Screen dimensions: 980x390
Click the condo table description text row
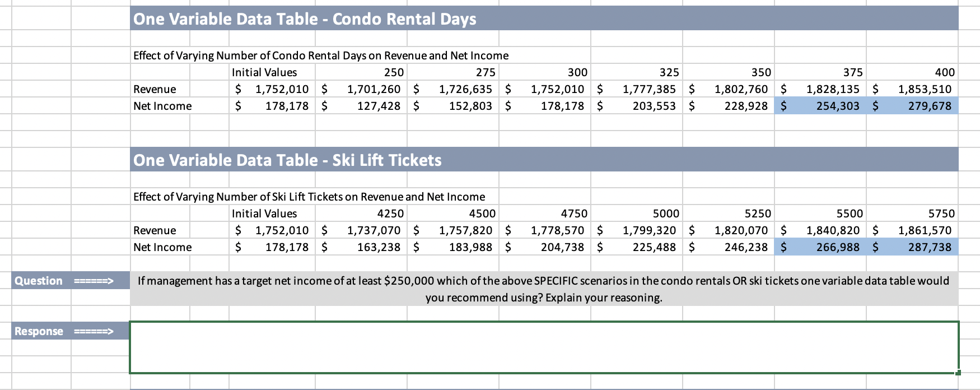click(x=321, y=55)
